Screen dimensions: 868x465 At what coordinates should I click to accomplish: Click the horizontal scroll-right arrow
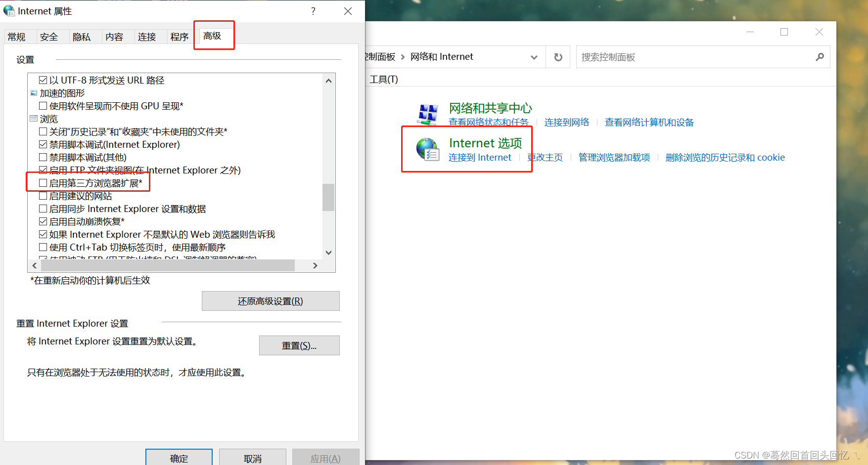[x=315, y=265]
